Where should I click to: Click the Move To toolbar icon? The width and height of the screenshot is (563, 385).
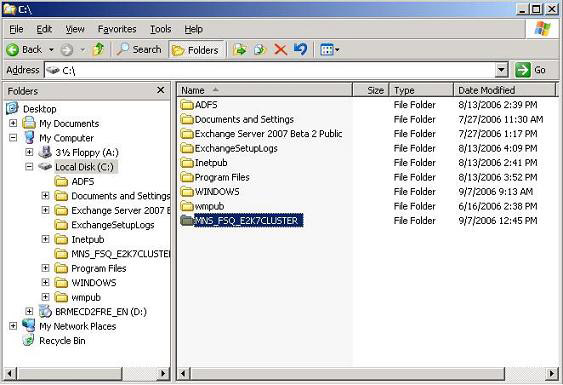click(240, 50)
